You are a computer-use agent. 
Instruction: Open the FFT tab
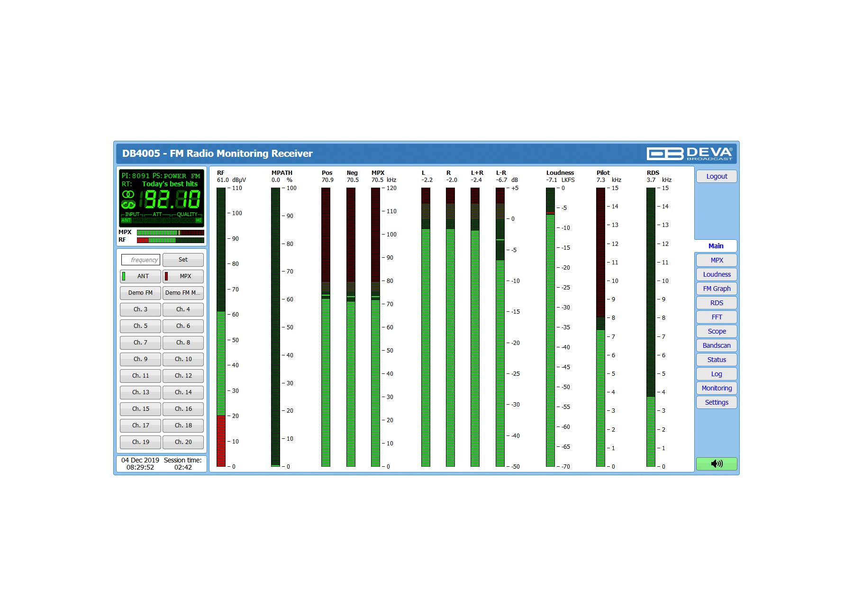point(717,317)
